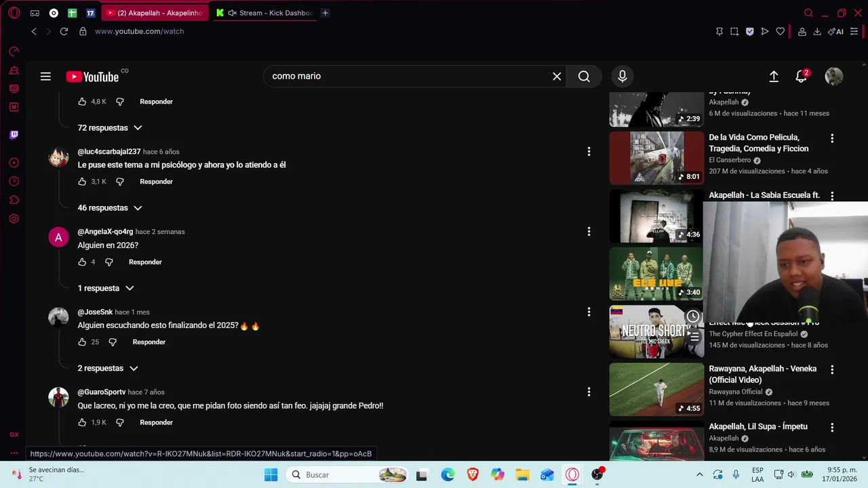Click Windows taskbar Buscar search box
Screen dimensions: 868x488
[x=347, y=474]
